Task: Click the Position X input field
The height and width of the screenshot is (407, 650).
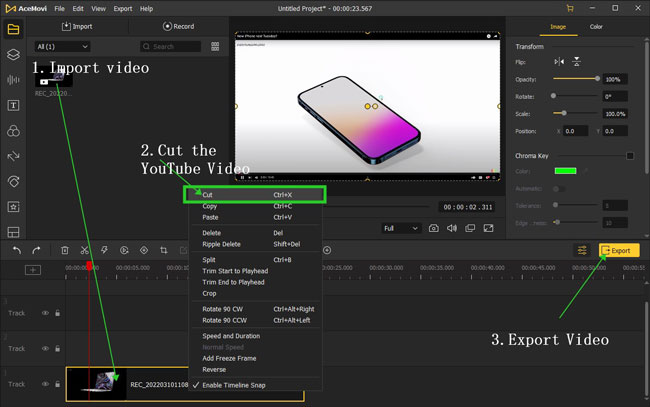Action: (x=575, y=131)
